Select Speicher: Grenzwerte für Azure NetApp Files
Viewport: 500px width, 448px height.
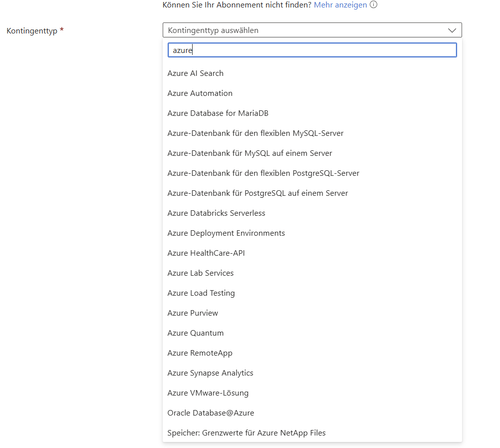tap(312, 433)
